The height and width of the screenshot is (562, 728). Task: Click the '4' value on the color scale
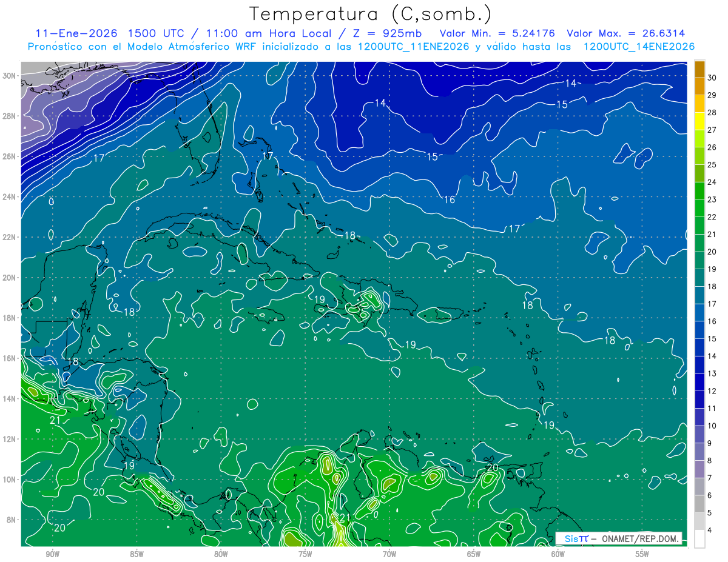tap(710, 530)
